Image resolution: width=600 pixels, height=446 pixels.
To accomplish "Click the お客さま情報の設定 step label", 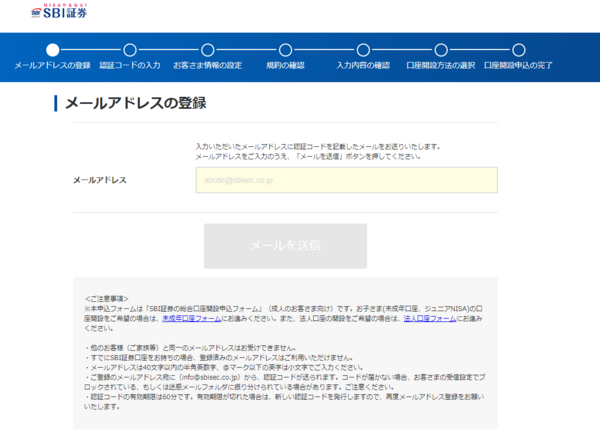I will 208,65.
